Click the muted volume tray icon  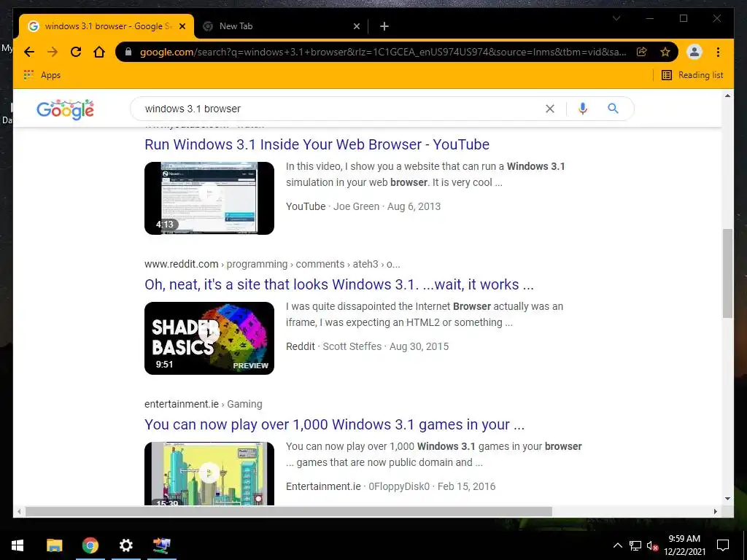(652, 545)
